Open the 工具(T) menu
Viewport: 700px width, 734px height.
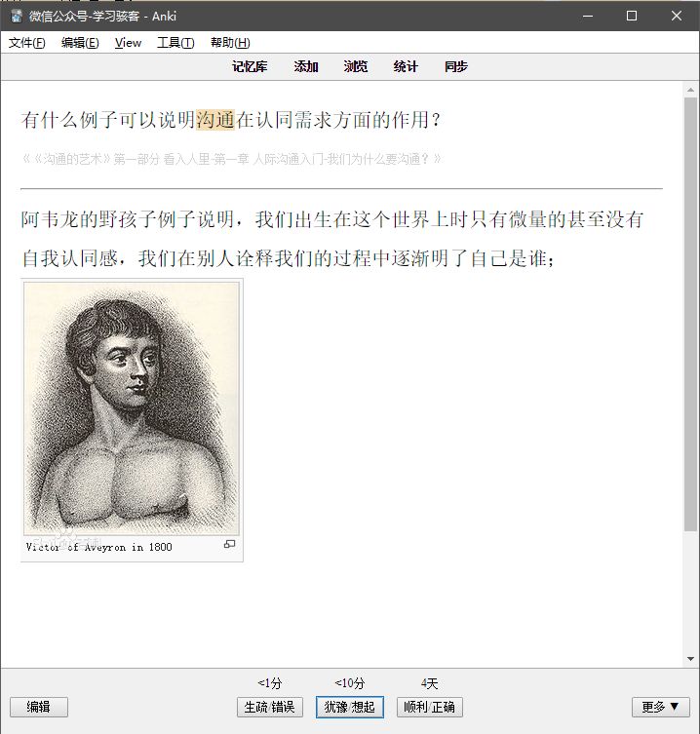coord(175,43)
